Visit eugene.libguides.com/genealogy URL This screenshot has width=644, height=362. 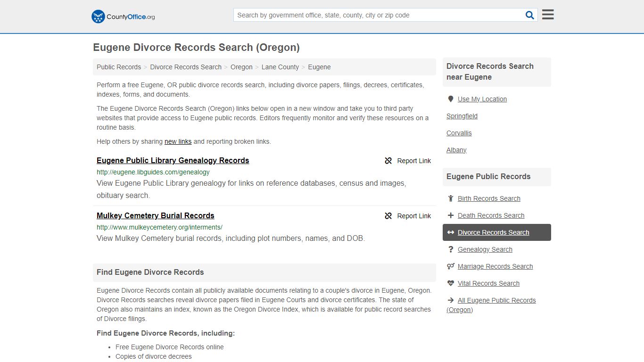pos(153,172)
